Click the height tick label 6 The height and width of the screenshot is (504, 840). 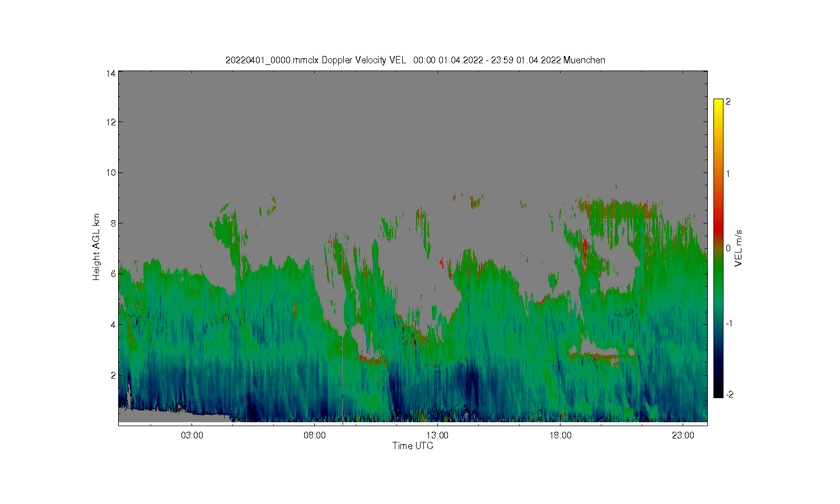113,274
